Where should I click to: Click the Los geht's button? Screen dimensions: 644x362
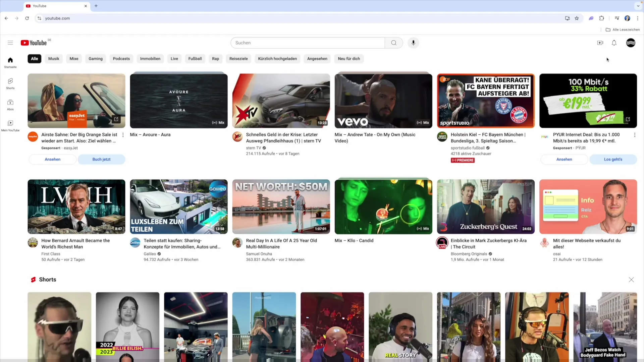pos(613,159)
